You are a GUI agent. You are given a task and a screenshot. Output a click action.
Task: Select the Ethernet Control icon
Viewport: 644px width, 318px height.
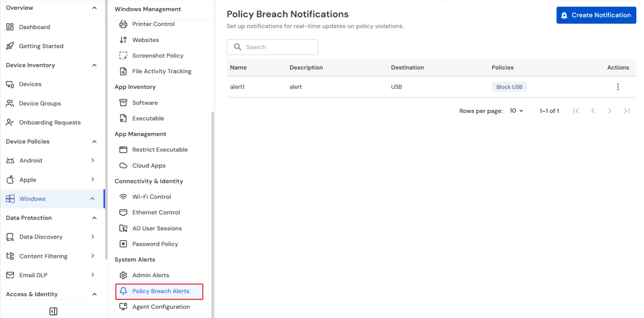(x=123, y=212)
